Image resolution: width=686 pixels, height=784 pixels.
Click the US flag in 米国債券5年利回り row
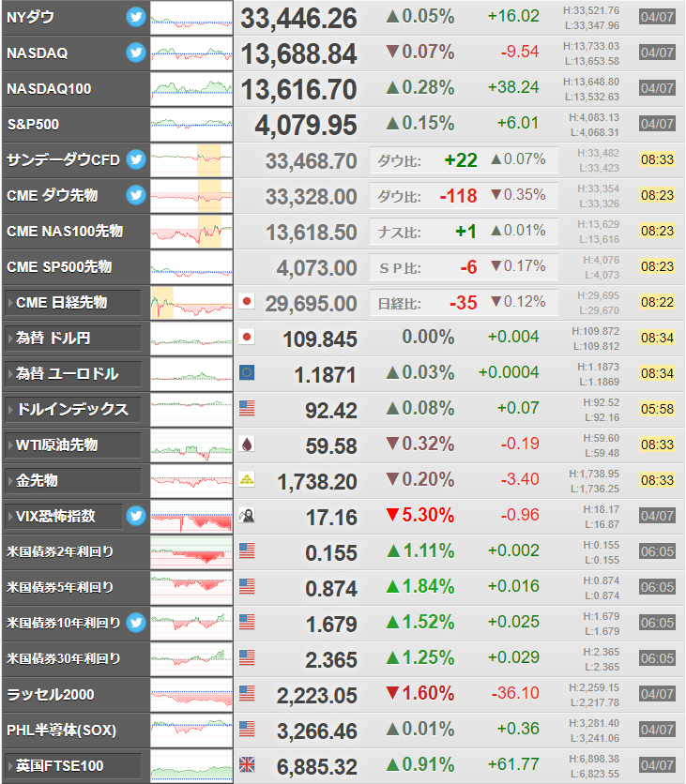(247, 586)
